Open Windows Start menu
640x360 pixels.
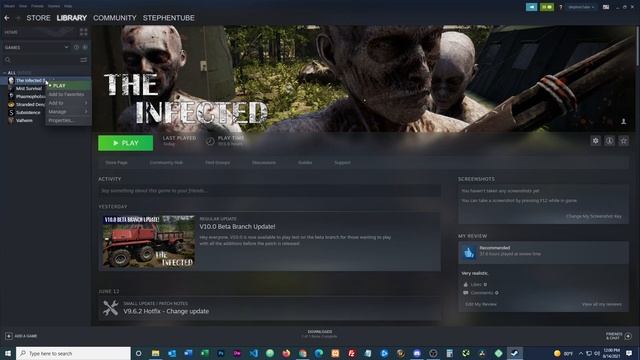click(7, 353)
